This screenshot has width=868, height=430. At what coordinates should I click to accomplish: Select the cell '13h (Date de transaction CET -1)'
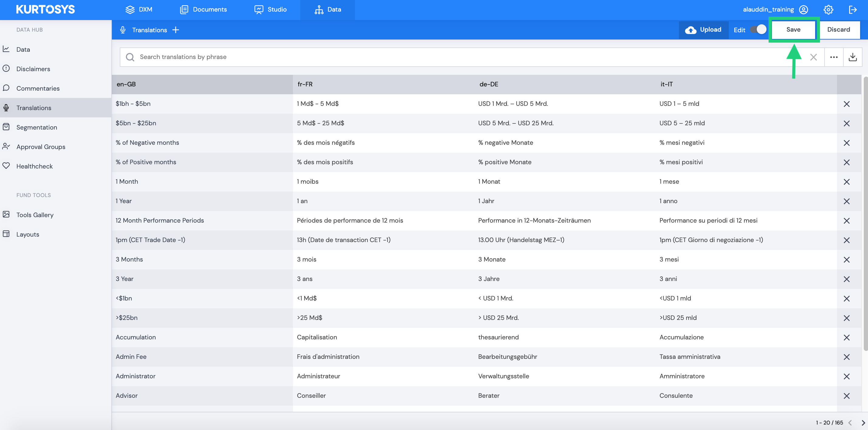(384, 240)
